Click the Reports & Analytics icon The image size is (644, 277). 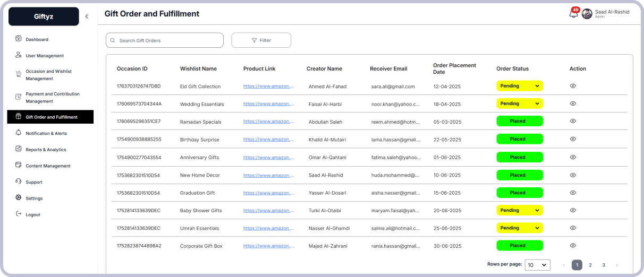pyautogui.click(x=19, y=149)
